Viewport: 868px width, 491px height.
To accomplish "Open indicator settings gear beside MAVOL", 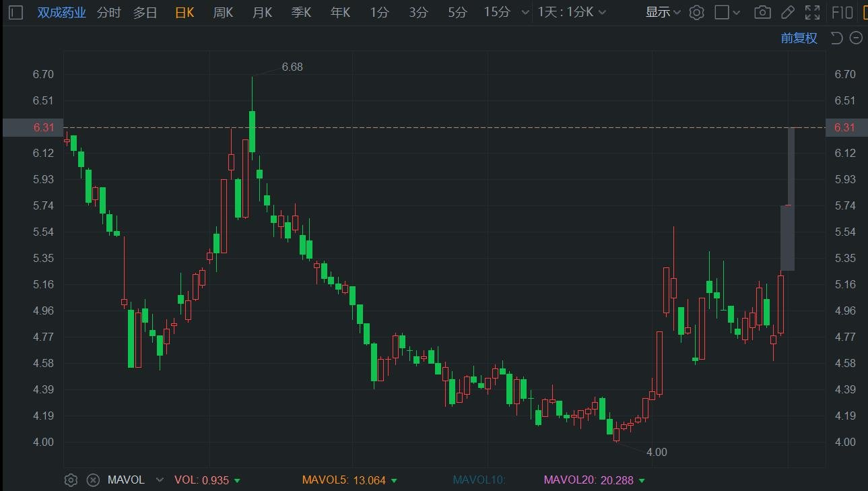I will pos(71,480).
